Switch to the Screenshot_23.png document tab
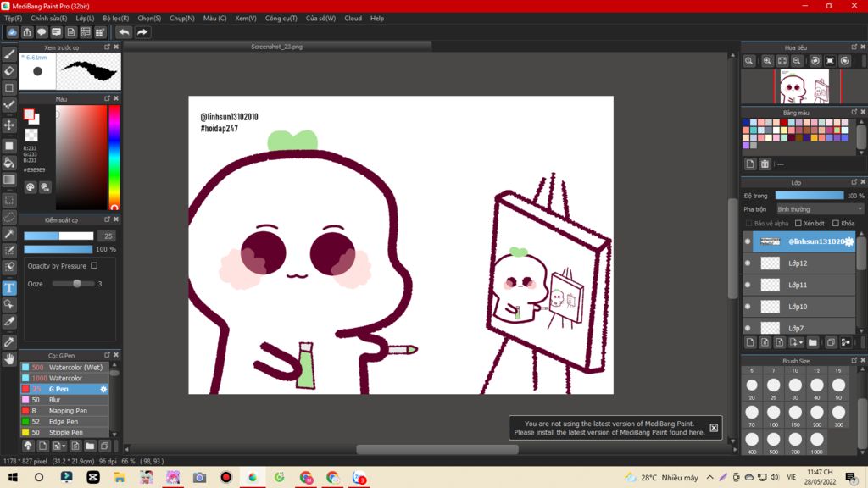This screenshot has height=488, width=868. click(277, 47)
